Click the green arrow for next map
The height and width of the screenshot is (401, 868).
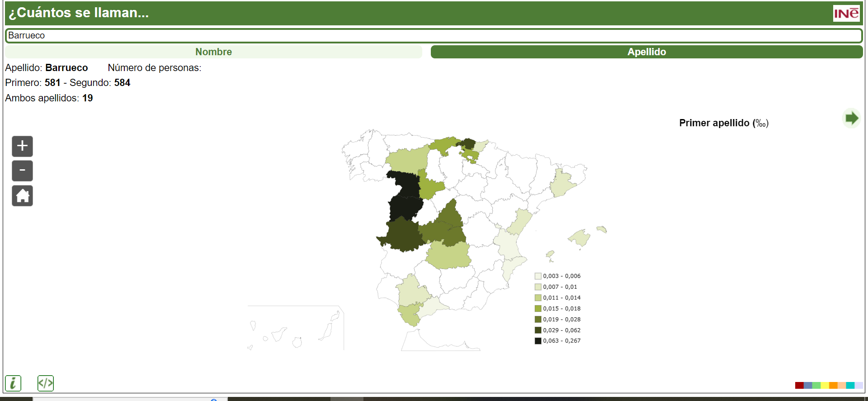click(x=851, y=119)
